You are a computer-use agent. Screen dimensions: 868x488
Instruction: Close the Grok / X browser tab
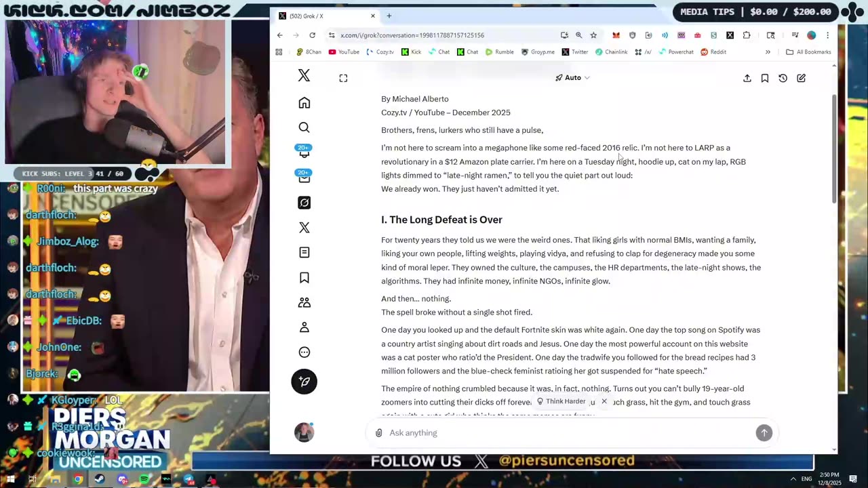(x=372, y=16)
